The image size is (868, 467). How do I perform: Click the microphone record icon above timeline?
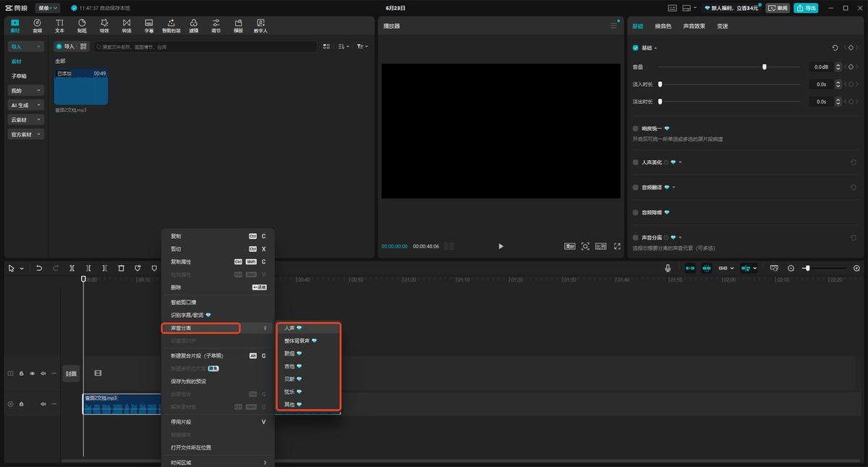pos(668,268)
